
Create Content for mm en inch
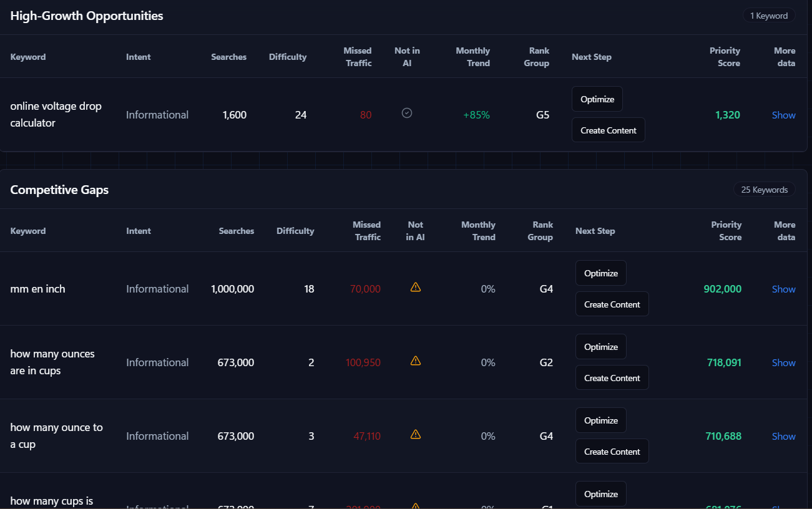(x=612, y=304)
